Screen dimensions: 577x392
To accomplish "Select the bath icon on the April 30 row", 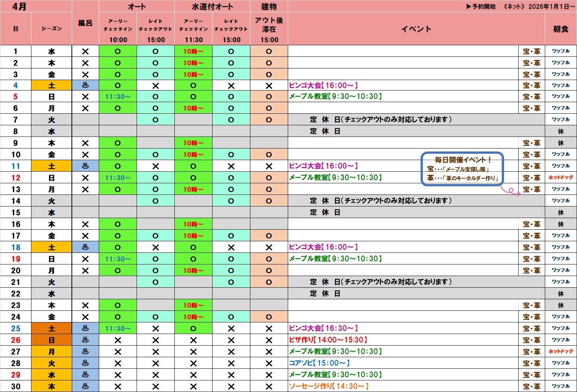I will coord(85,386).
